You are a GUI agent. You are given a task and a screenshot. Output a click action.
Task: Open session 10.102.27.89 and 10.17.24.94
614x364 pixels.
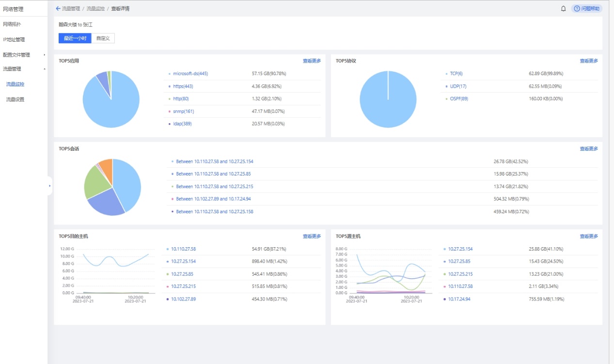click(x=213, y=199)
